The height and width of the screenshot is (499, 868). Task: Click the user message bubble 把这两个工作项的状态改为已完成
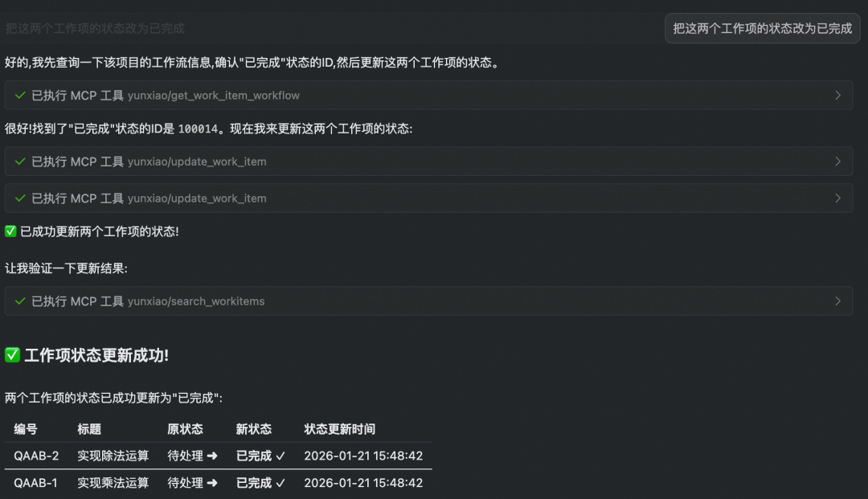tap(762, 27)
